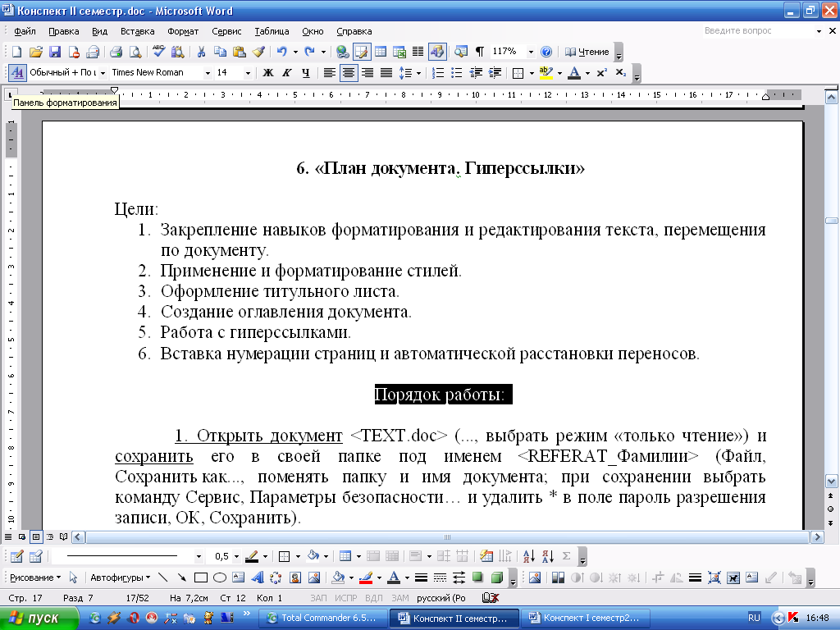Click the Paste clipboard icon
This screenshot has width=840, height=630.
point(239,52)
